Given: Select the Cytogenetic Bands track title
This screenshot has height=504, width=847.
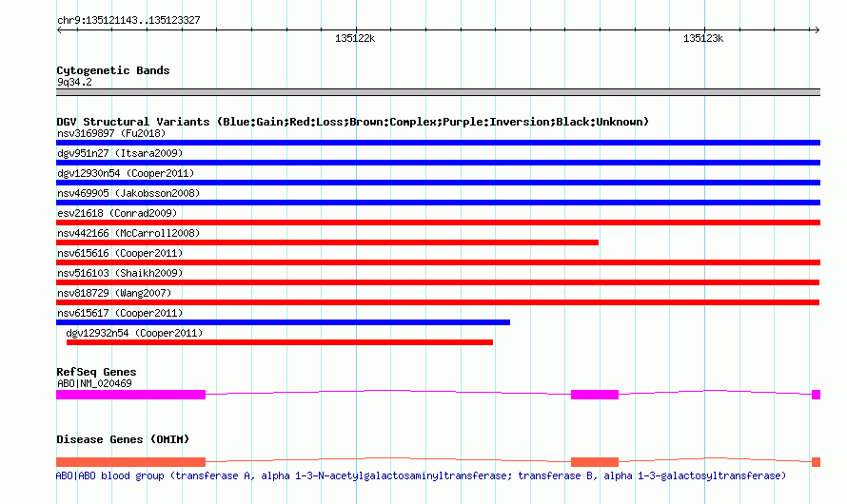Looking at the screenshot, I should click(113, 70).
